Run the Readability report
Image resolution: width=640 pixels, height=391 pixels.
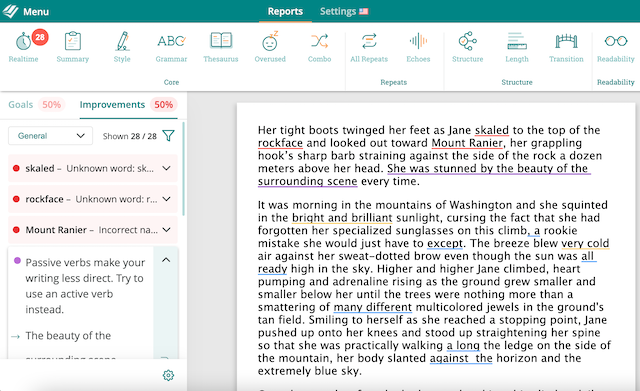pyautogui.click(x=616, y=41)
